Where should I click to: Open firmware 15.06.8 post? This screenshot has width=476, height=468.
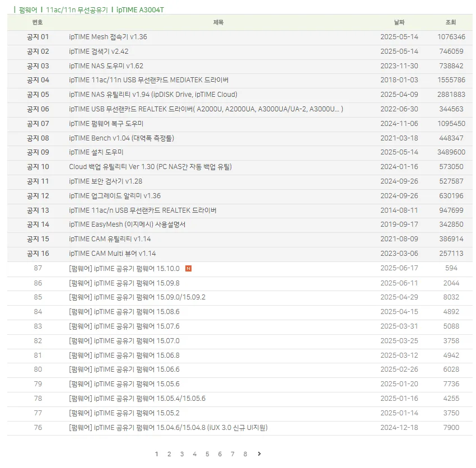tap(124, 355)
